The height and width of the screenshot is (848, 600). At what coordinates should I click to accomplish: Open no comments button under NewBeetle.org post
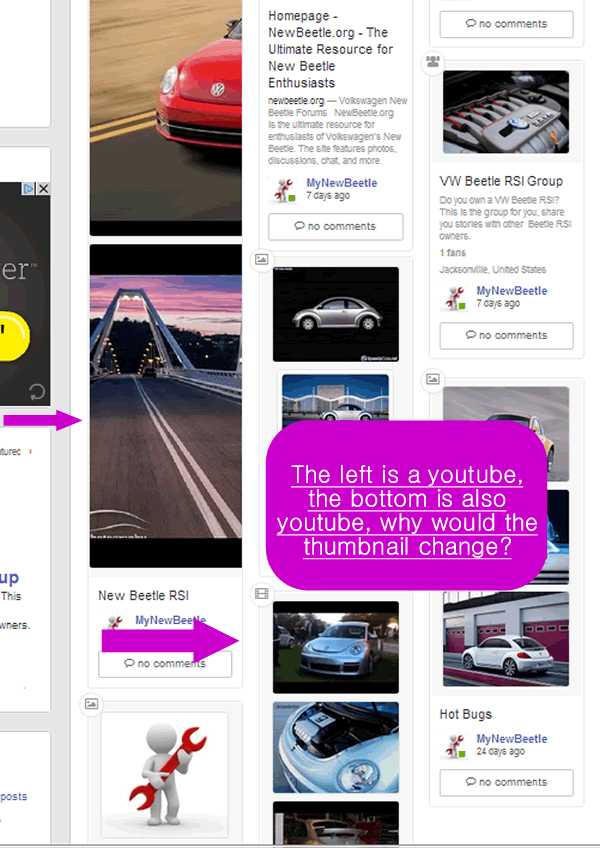point(335,227)
